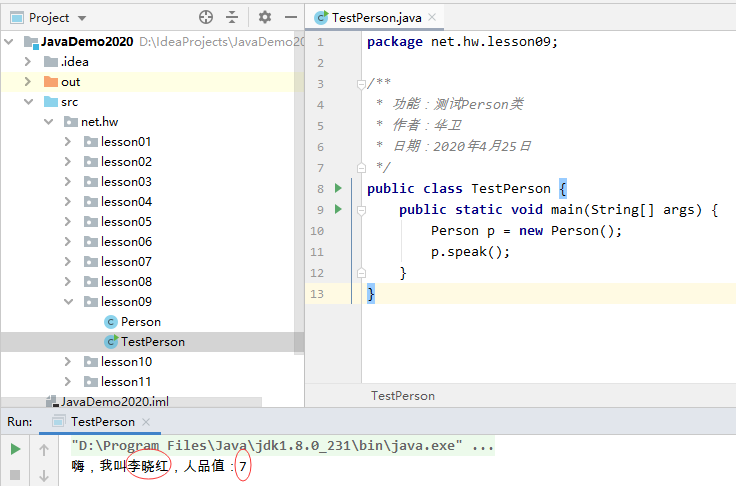
Task: Click the closing brace on line 13
Action: (x=371, y=294)
